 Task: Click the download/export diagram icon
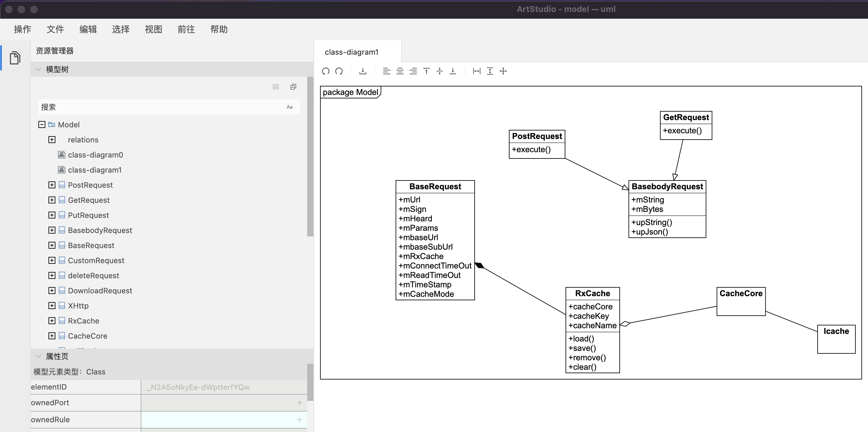coord(363,71)
